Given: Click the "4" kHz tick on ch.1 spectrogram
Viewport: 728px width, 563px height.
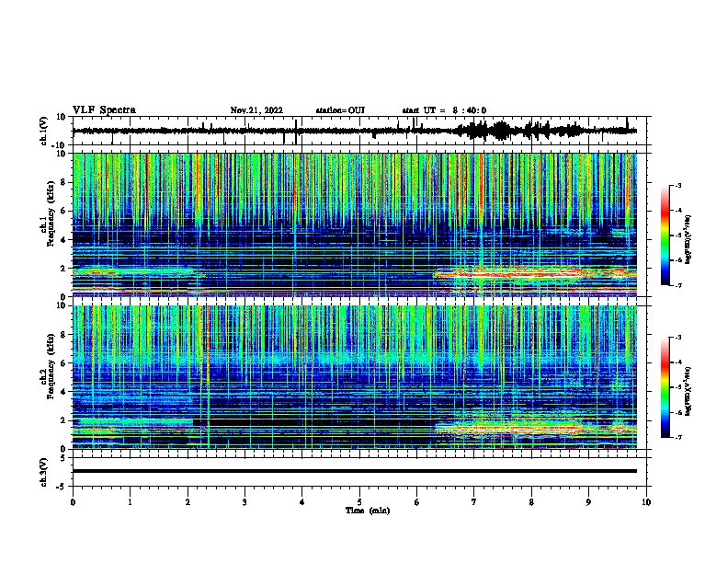Looking at the screenshot, I should (x=63, y=240).
